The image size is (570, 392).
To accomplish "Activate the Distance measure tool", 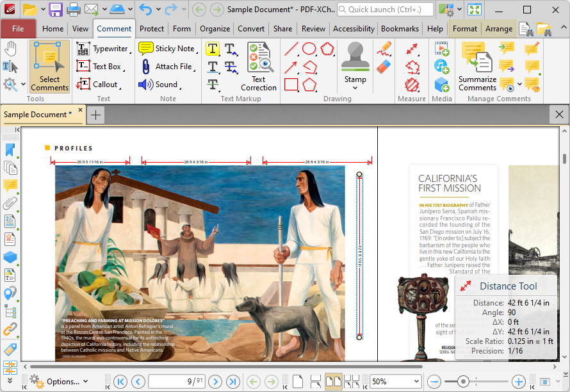I will pos(412,49).
